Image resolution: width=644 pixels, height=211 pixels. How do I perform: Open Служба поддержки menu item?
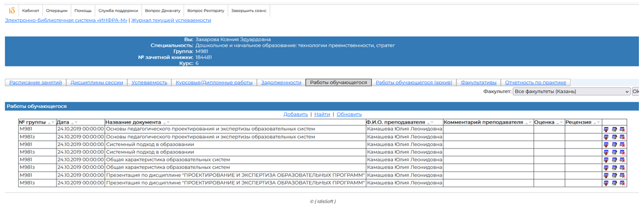[x=118, y=11]
